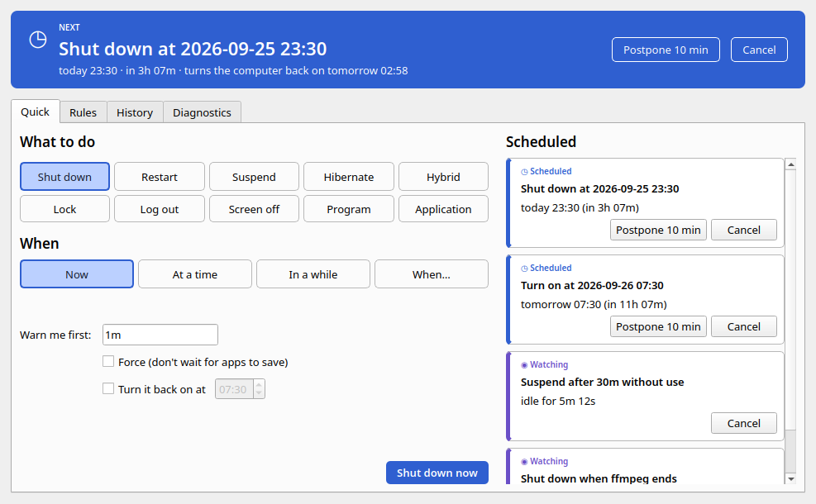
Task: Select the Shut down action
Action: 64,177
